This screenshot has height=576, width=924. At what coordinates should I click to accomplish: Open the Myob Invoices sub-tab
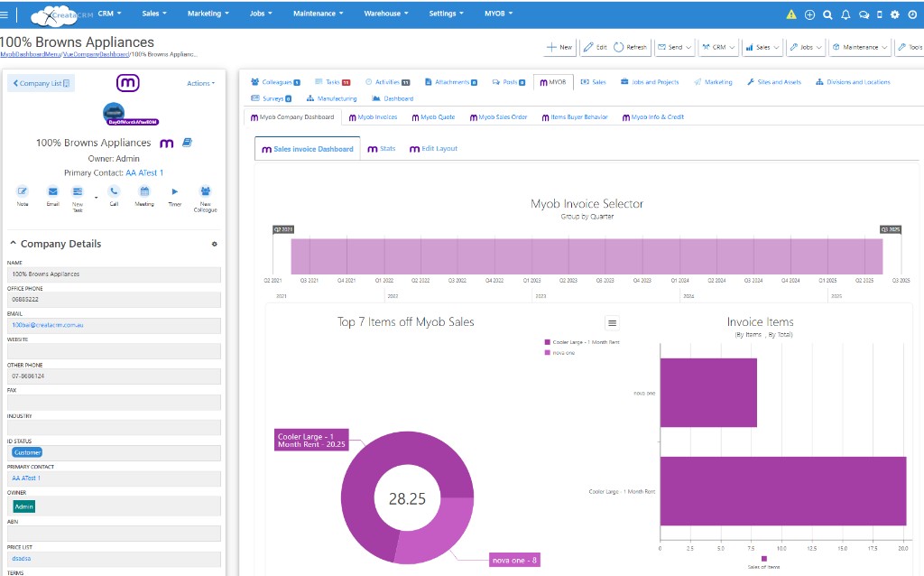click(x=373, y=117)
